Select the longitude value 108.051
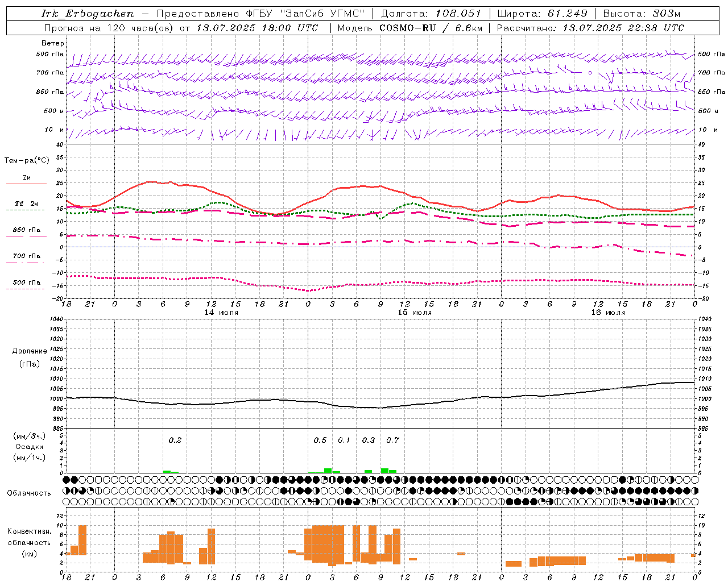Viewport: 728px width, 582px height. (x=458, y=14)
